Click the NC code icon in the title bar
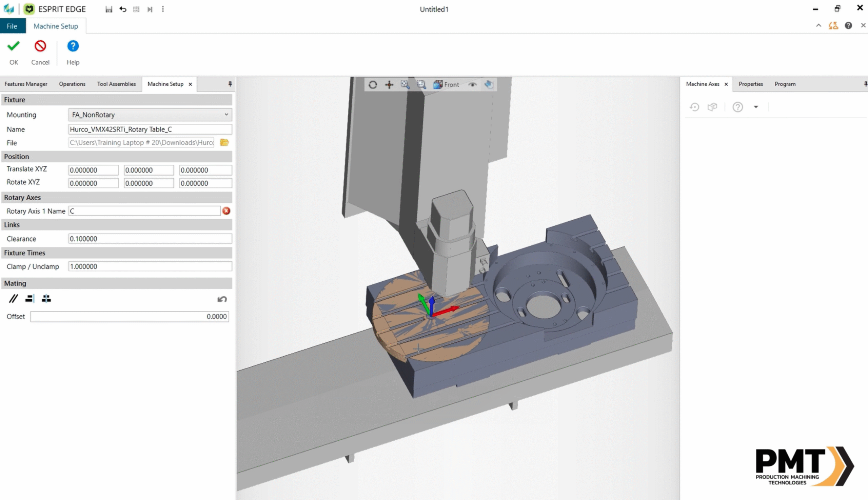 click(x=136, y=9)
